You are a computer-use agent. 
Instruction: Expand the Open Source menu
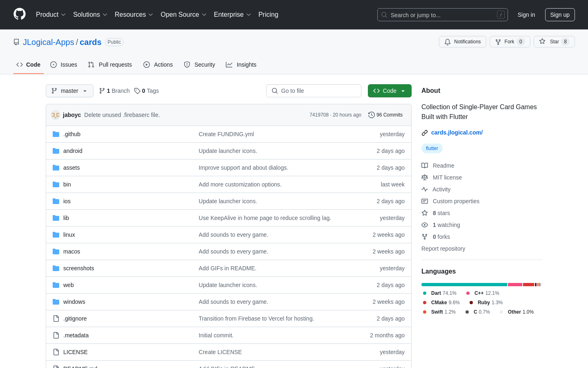184,15
